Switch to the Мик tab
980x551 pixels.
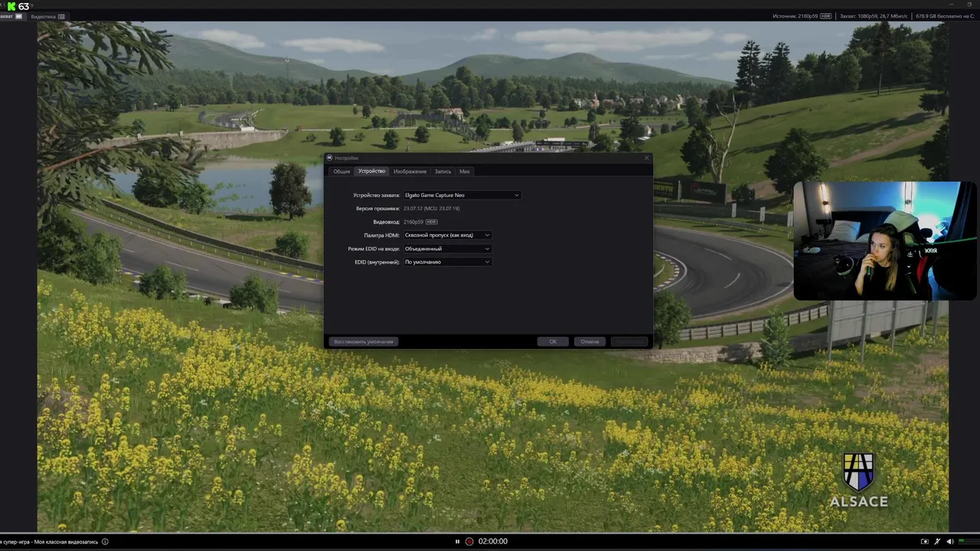(465, 171)
